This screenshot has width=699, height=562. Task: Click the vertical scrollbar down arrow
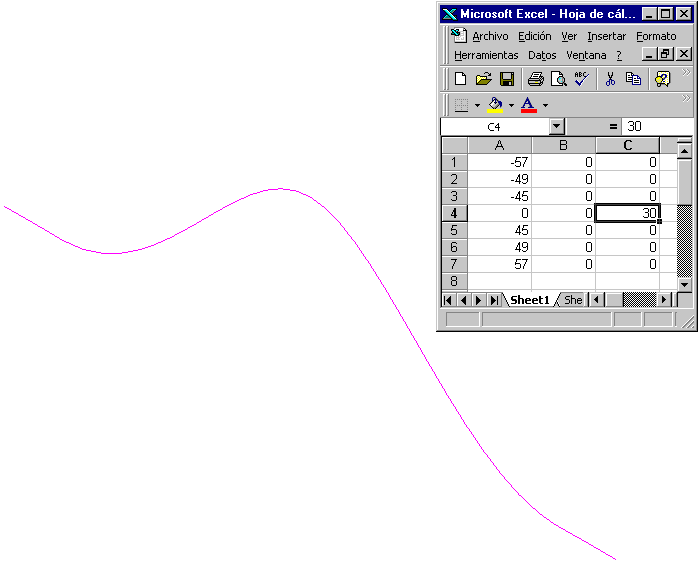tap(684, 285)
